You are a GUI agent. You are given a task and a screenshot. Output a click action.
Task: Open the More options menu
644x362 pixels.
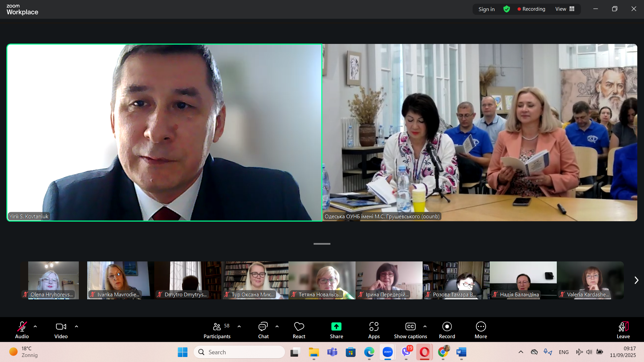(x=481, y=330)
